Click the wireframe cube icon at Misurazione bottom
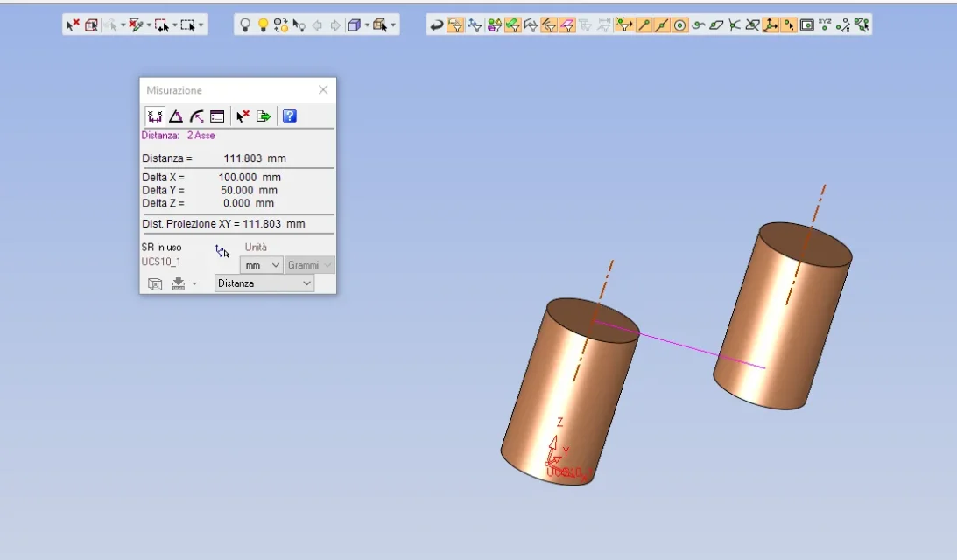957x560 pixels. pos(155,283)
